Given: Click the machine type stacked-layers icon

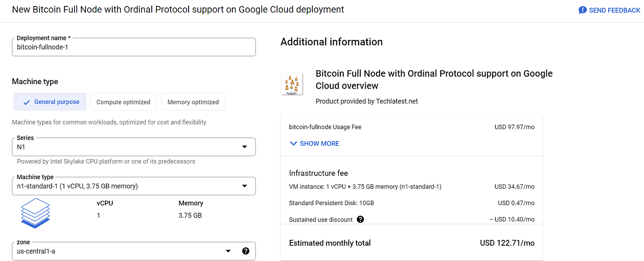Looking at the screenshot, I should pyautogui.click(x=35, y=213).
